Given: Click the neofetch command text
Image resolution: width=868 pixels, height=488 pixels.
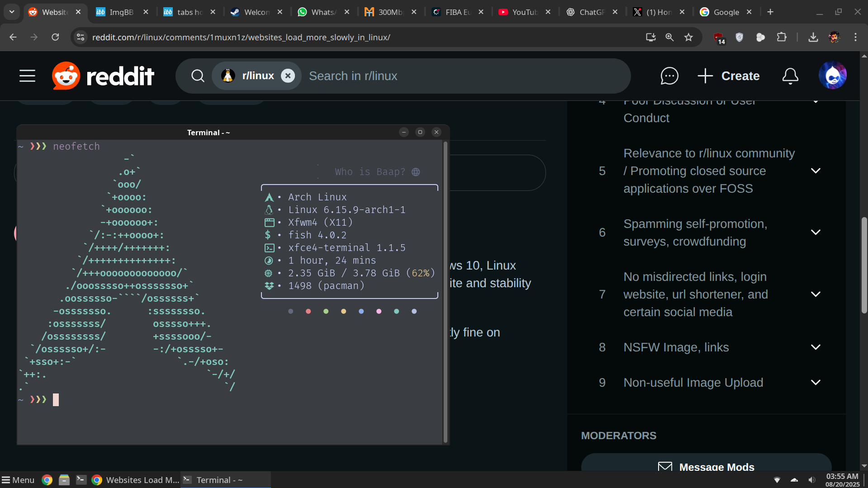Looking at the screenshot, I should pos(76,147).
